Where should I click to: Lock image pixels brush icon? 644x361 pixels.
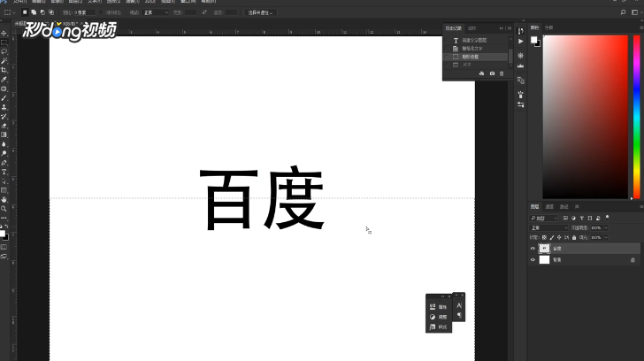552,237
